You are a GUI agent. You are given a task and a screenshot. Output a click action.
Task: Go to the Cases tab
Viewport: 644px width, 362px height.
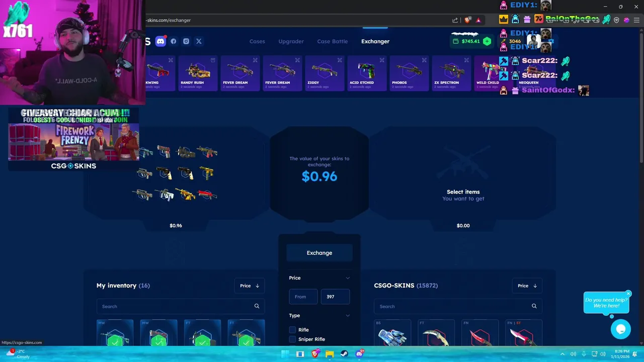pos(257,41)
